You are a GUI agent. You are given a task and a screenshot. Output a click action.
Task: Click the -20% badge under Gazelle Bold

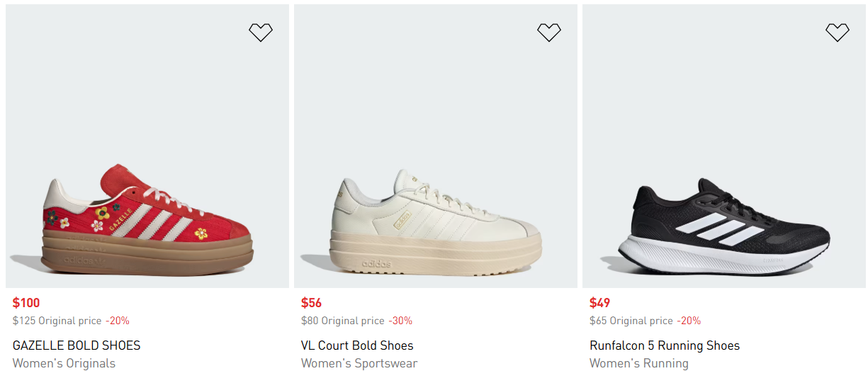coord(118,321)
